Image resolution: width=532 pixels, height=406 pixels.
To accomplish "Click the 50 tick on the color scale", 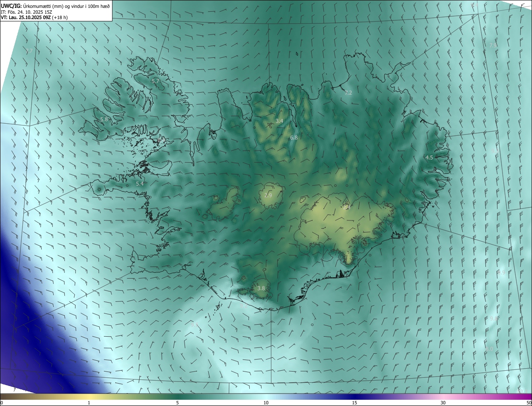I will click(529, 403).
